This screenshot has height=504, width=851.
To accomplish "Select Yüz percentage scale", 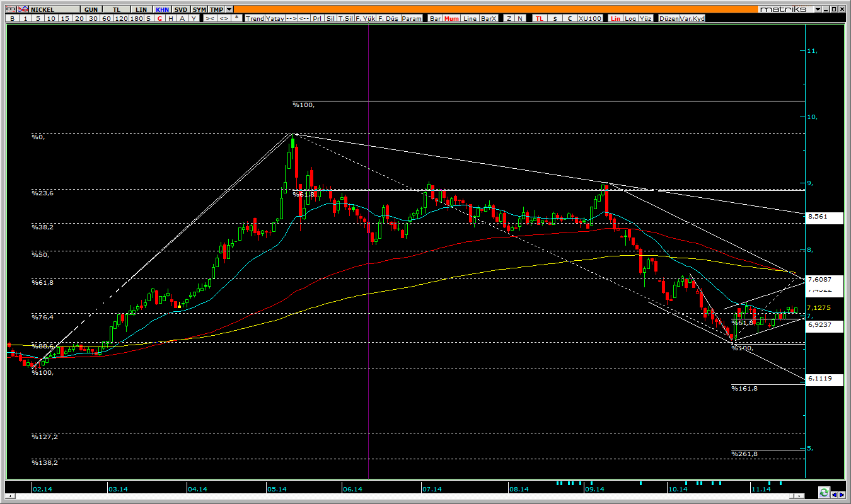I will [645, 18].
